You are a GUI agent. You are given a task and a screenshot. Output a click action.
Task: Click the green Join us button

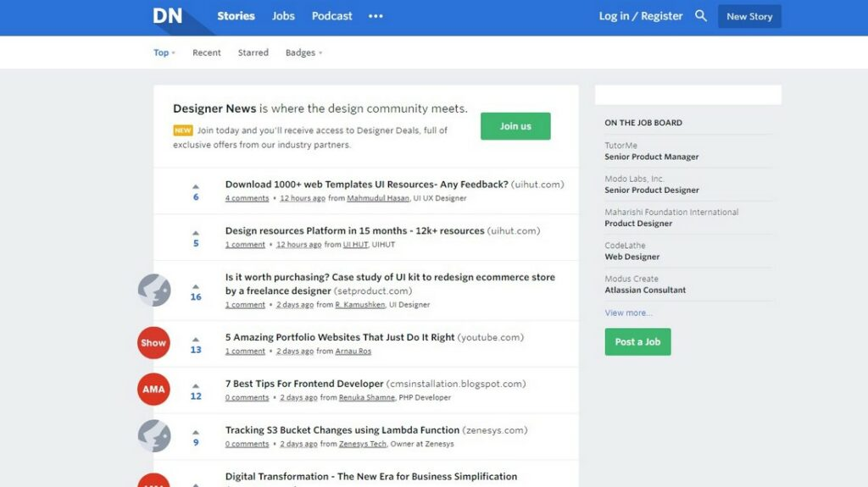515,126
